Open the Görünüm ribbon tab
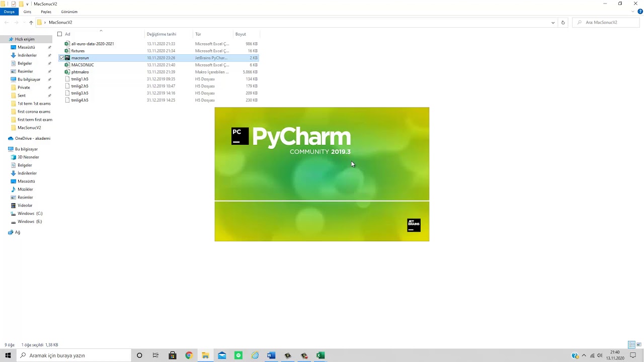The height and width of the screenshot is (362, 644). 69,12
